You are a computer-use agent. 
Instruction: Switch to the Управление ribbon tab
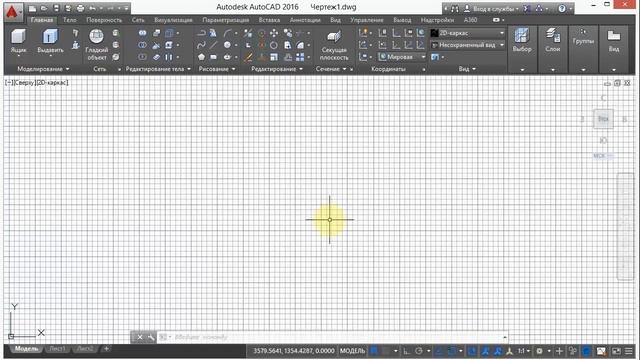(367, 20)
